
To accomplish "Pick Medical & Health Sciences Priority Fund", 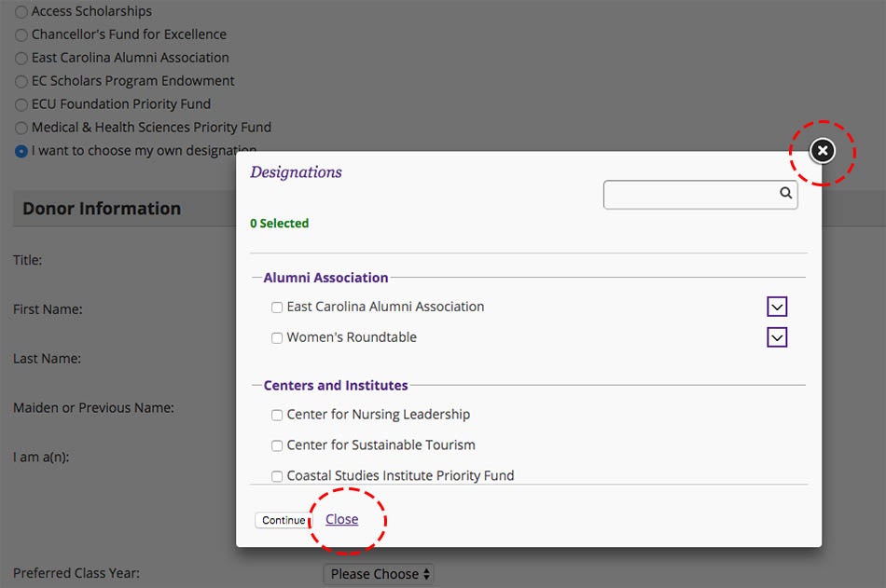I will [21, 128].
